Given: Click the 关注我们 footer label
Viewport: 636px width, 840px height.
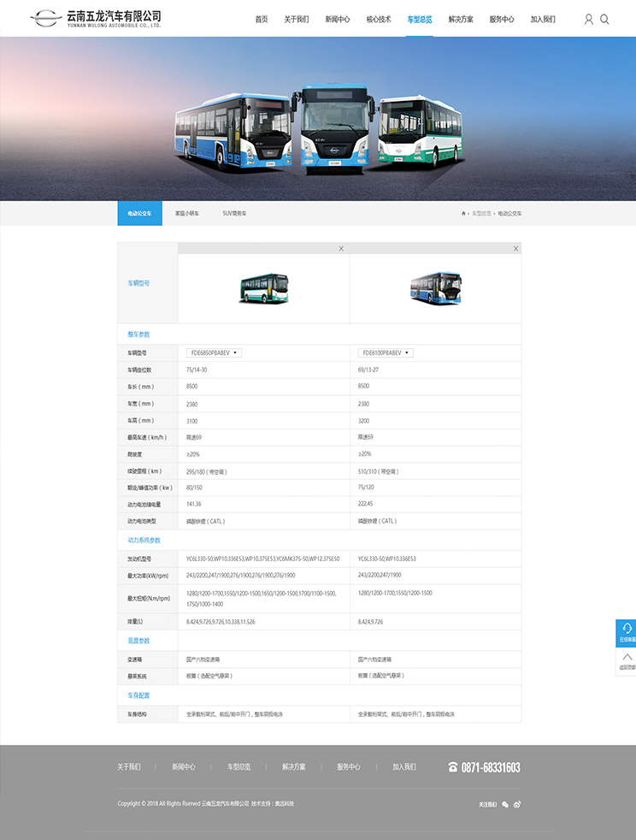Looking at the screenshot, I should (488, 804).
